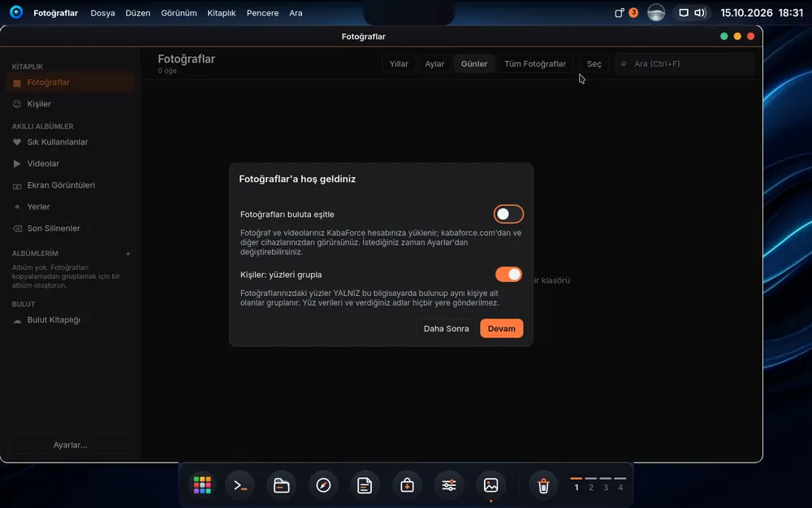The image size is (812, 508).
Task: Open Videolar in the sidebar
Action: pos(71,163)
